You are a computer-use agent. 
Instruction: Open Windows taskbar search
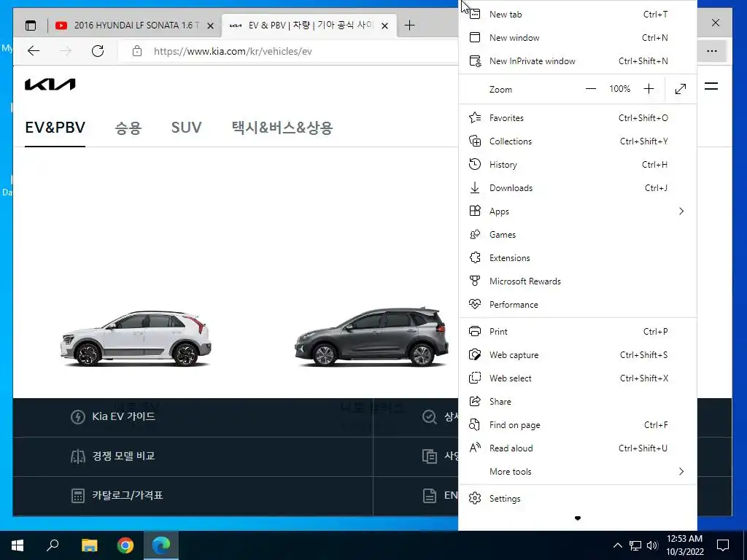(53, 545)
